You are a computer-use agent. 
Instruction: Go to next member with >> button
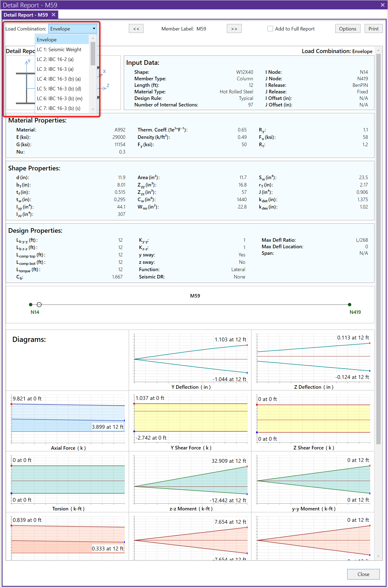[x=234, y=29]
